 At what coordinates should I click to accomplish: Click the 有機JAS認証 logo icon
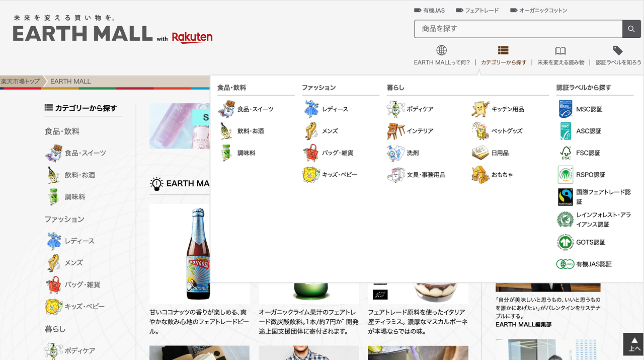point(566,264)
